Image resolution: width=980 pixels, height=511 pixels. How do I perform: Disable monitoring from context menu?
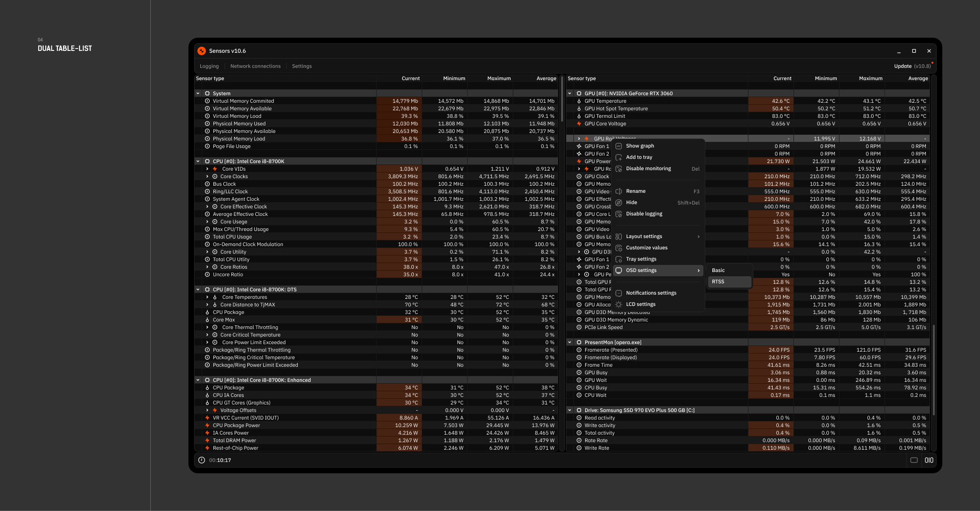point(648,169)
